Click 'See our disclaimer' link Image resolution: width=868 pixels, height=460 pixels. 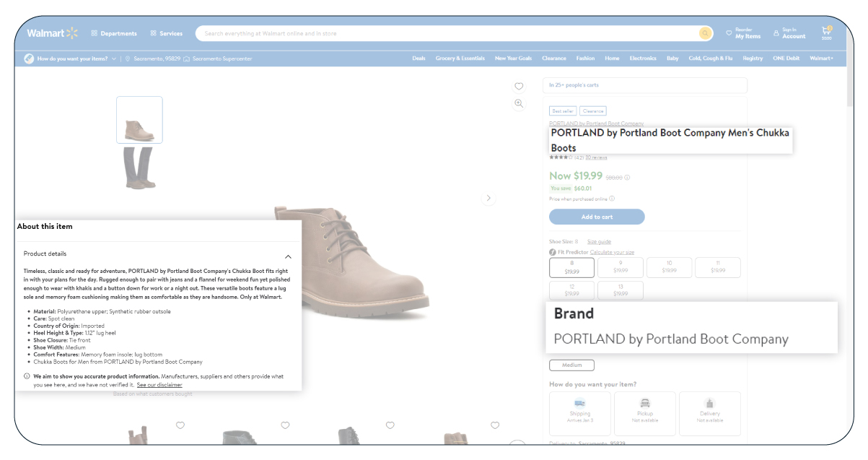click(159, 385)
